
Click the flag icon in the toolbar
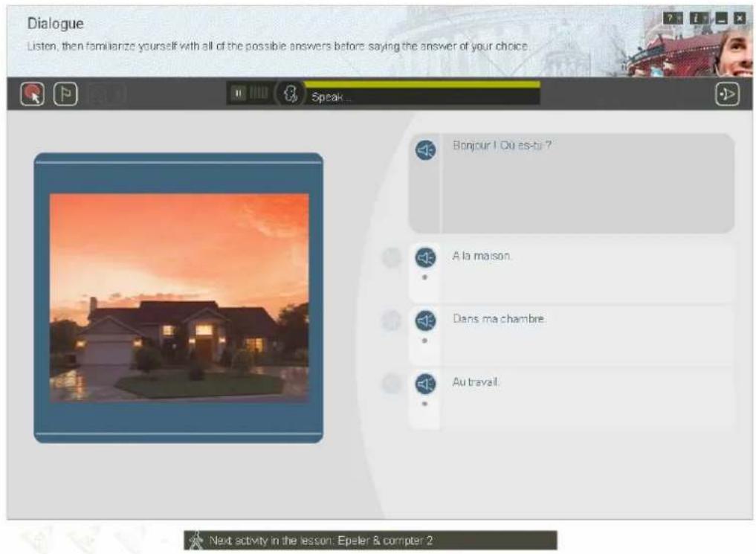(65, 94)
